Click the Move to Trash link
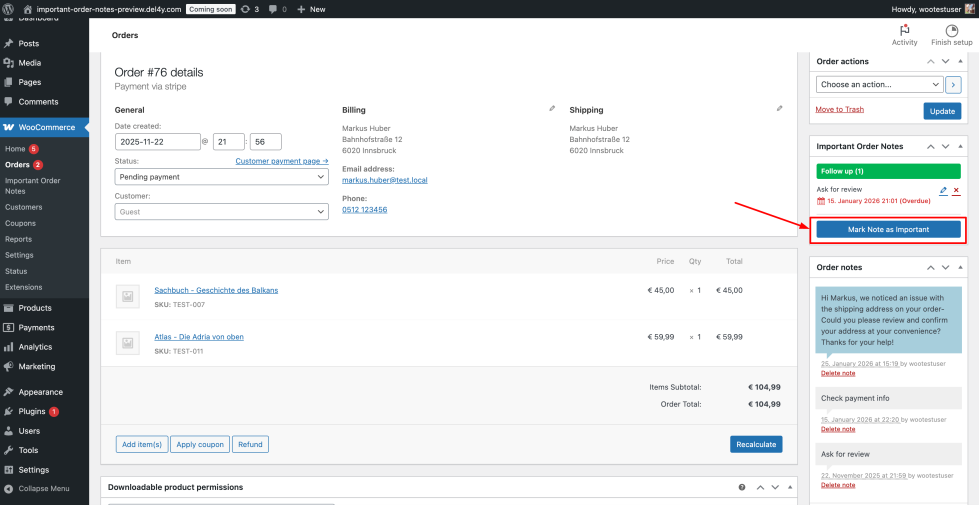Viewport: 979px width, 505px height. (839, 109)
